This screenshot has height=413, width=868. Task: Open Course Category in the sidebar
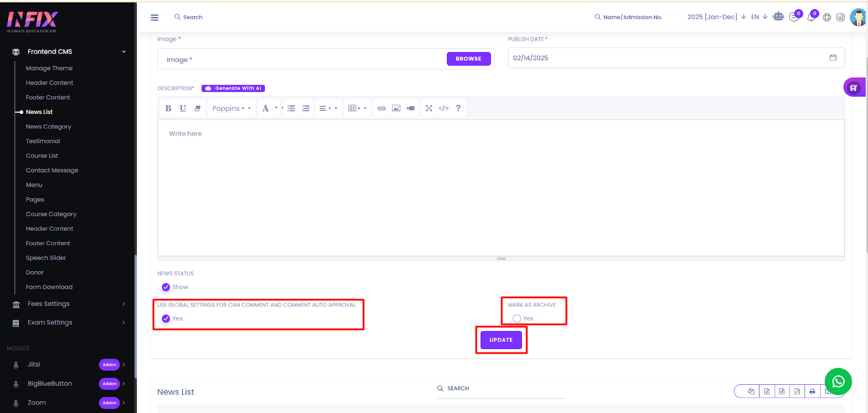[51, 214]
